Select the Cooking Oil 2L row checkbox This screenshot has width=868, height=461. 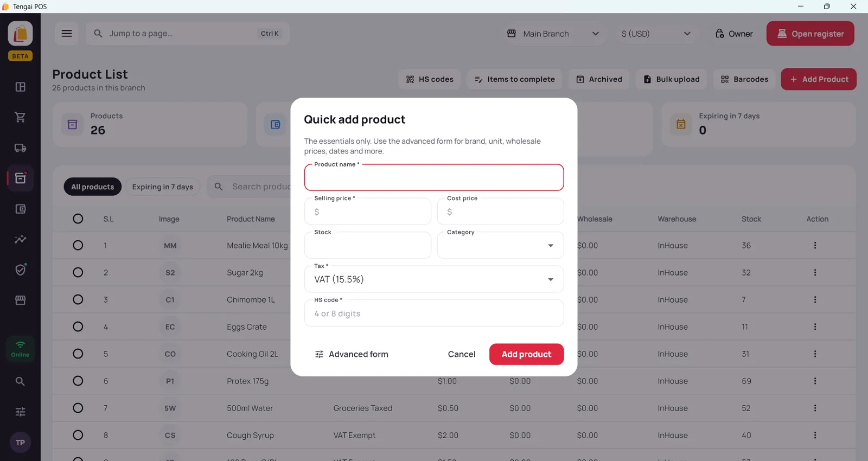[x=78, y=354]
